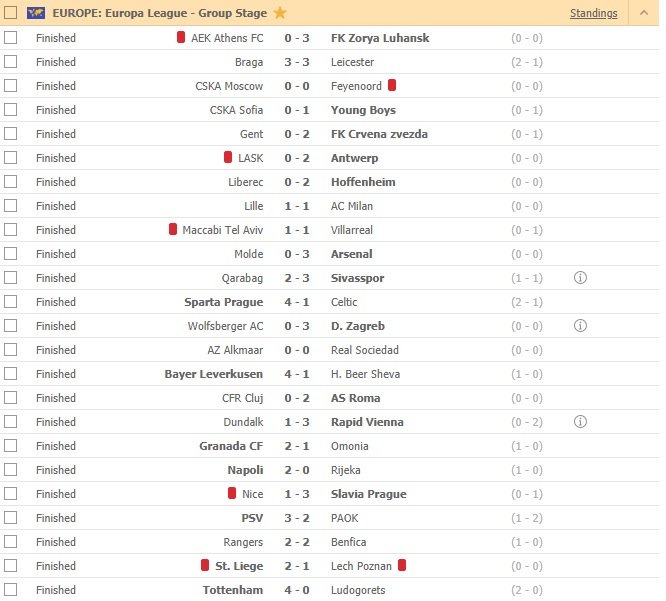The image size is (666, 601).
Task: Open Sparta Prague vs Celtic 4 - 1 score
Action: point(297,302)
